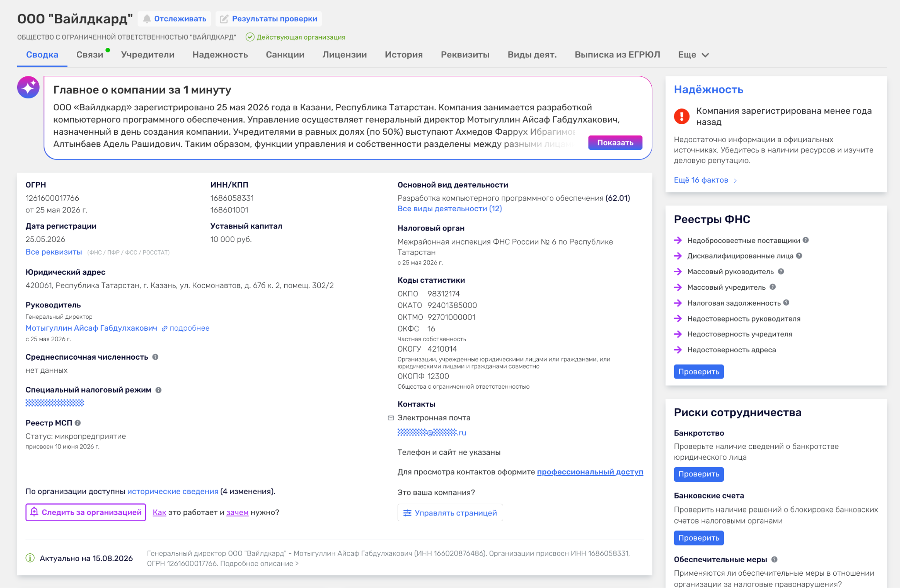900x588 pixels.
Task: Click the зачем link
Action: click(x=237, y=512)
